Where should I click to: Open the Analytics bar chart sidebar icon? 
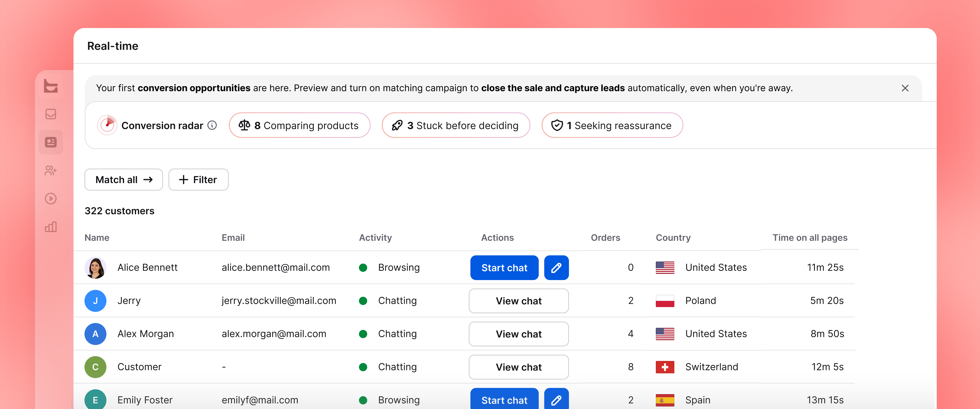pyautogui.click(x=51, y=227)
